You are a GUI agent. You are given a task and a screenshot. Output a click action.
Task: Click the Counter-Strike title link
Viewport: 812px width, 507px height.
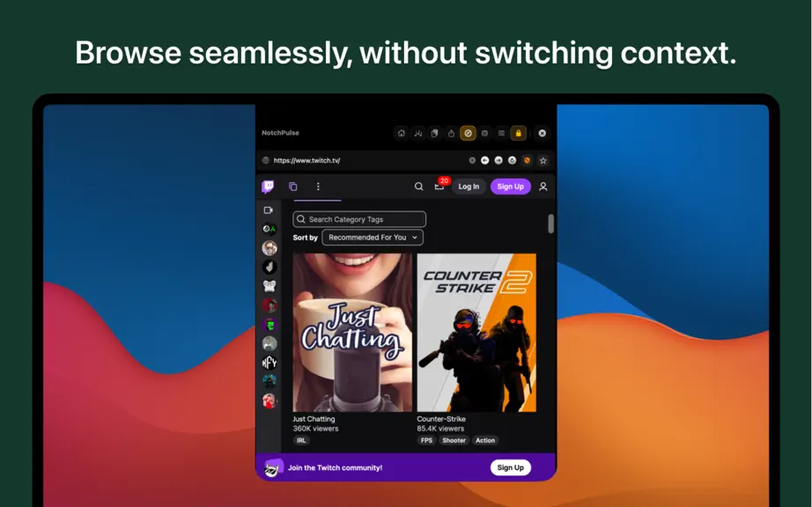[x=441, y=419]
